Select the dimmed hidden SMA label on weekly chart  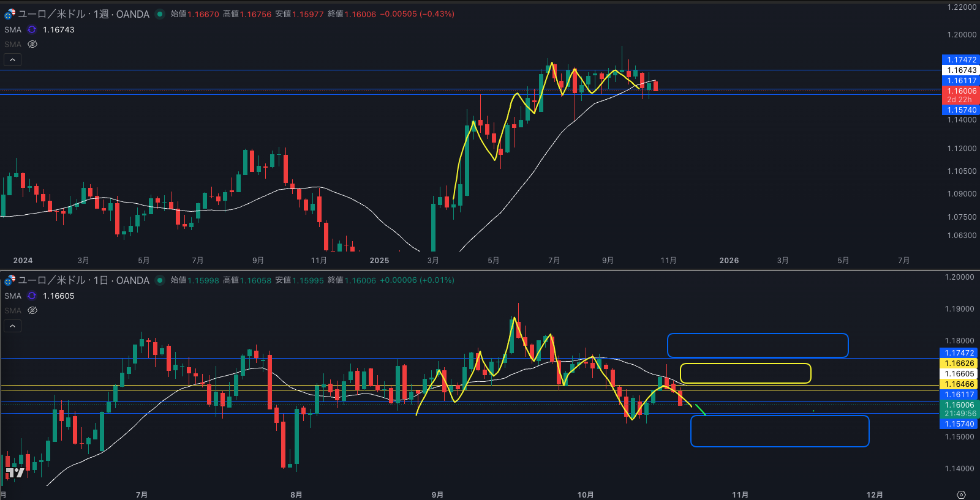click(x=13, y=44)
